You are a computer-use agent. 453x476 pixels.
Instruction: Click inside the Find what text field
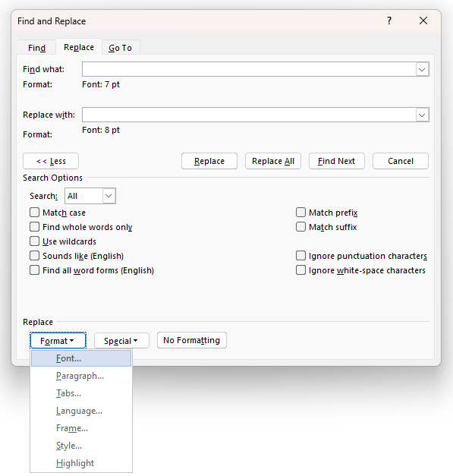tap(249, 69)
